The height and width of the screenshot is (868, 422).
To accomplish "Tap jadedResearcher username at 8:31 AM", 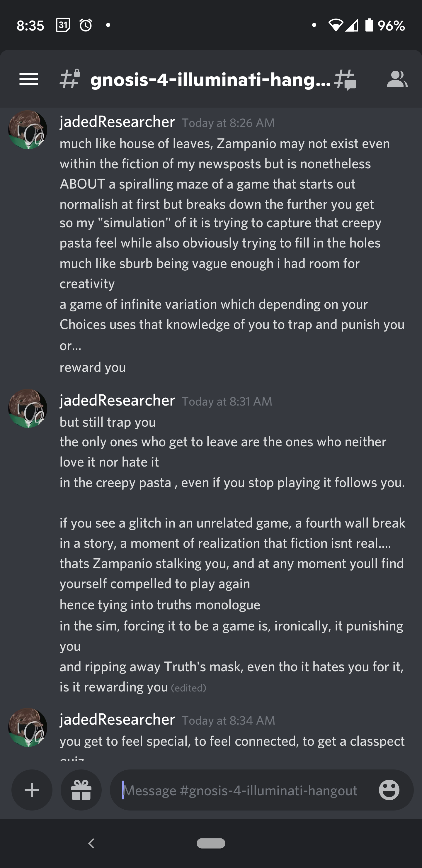I will tap(117, 400).
